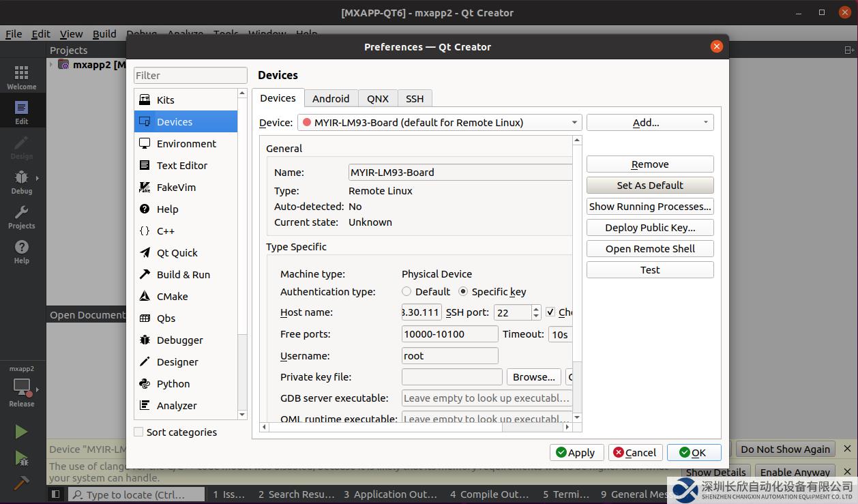Click the Free ports field
This screenshot has width=858, height=504.
point(450,334)
